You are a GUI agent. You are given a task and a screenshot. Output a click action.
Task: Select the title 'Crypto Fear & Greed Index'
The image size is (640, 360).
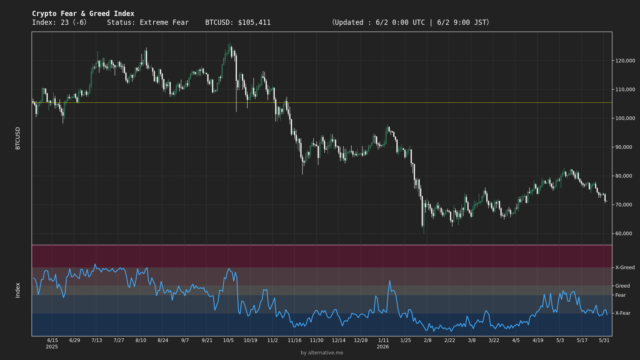[83, 13]
